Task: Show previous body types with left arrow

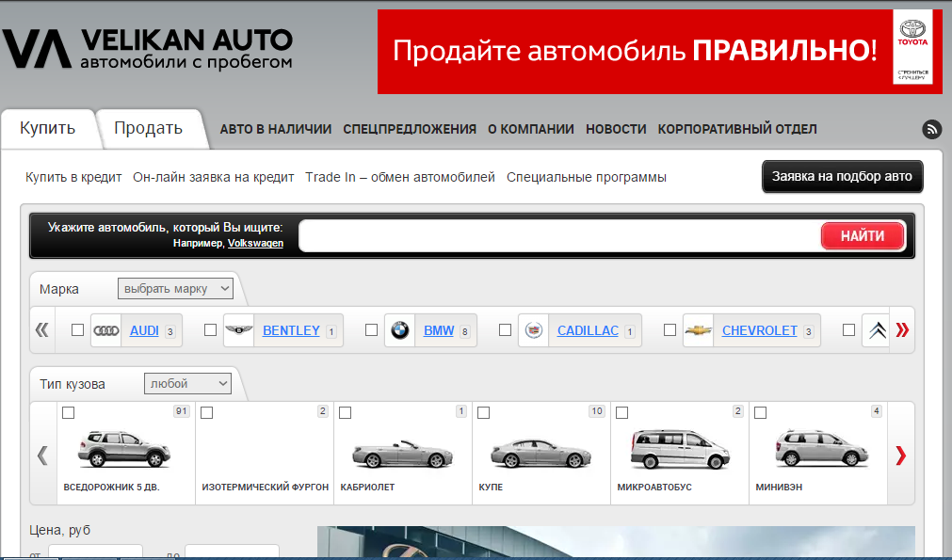Action: [42, 455]
